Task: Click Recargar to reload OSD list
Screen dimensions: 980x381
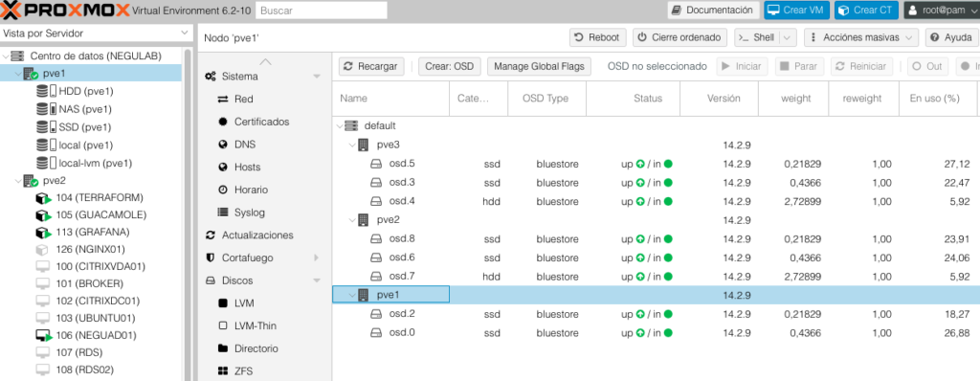Action: click(372, 66)
